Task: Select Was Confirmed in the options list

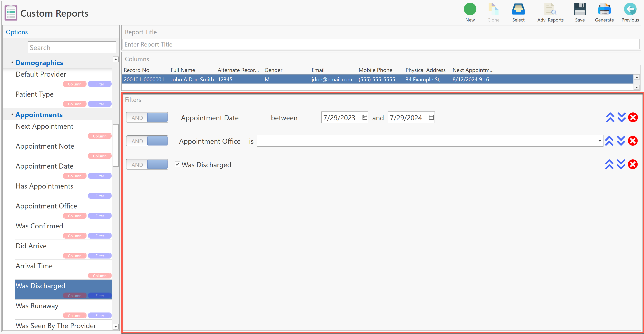Action: [x=39, y=226]
